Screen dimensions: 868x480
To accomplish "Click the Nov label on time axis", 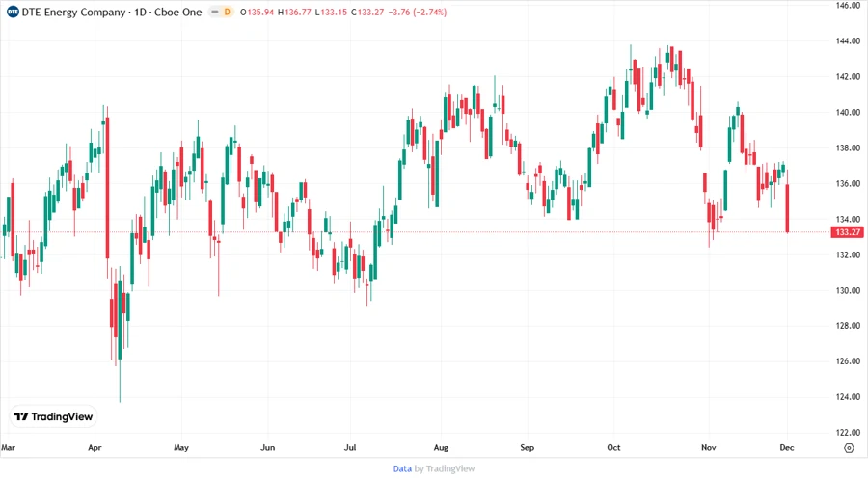I will (709, 447).
